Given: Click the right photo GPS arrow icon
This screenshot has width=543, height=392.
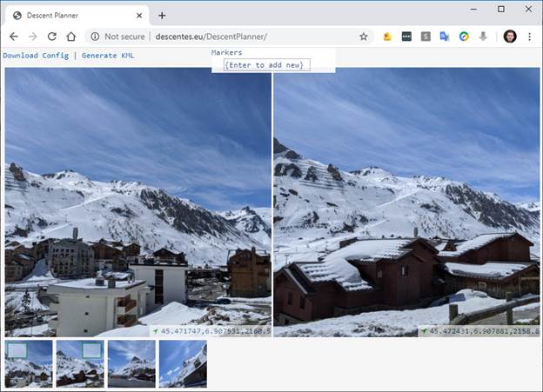Looking at the screenshot, I should 424,331.
